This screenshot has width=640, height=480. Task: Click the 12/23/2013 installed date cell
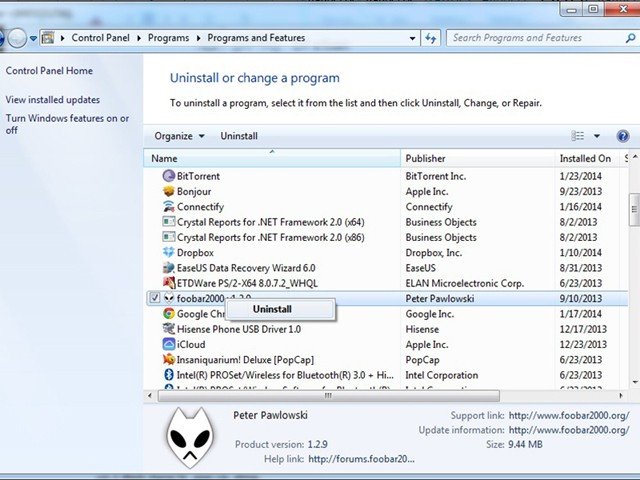583,344
